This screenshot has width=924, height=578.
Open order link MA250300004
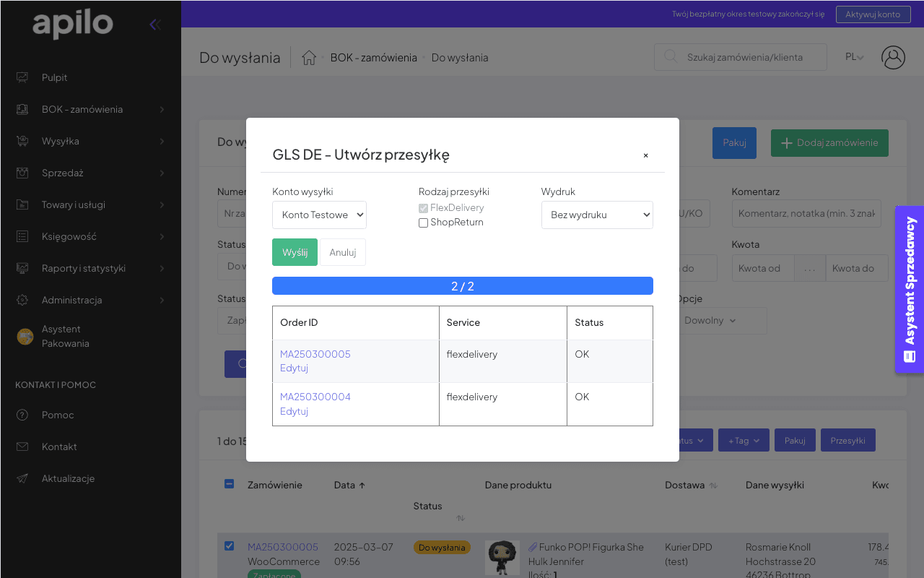(x=315, y=397)
